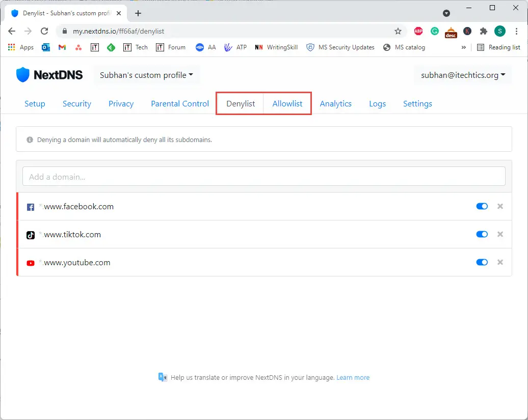
Task: Open the K extension icon
Action: [467, 31]
